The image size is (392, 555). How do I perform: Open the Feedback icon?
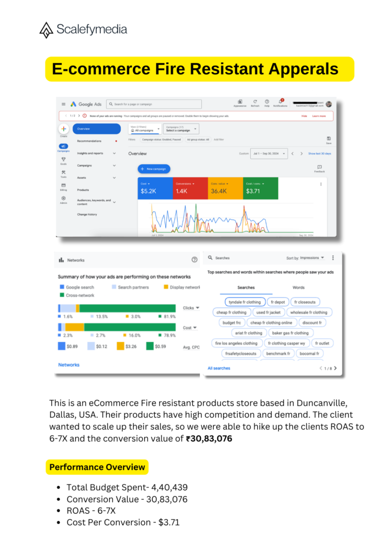click(x=319, y=167)
